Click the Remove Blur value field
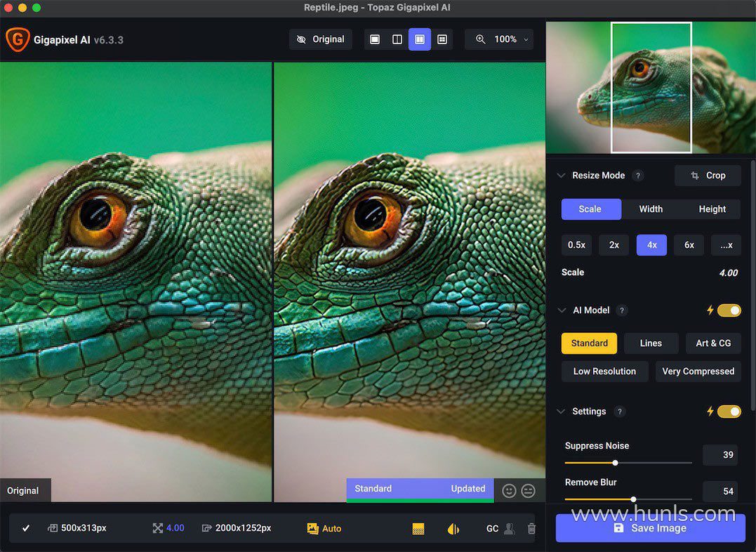The width and height of the screenshot is (756, 552). pos(722,491)
